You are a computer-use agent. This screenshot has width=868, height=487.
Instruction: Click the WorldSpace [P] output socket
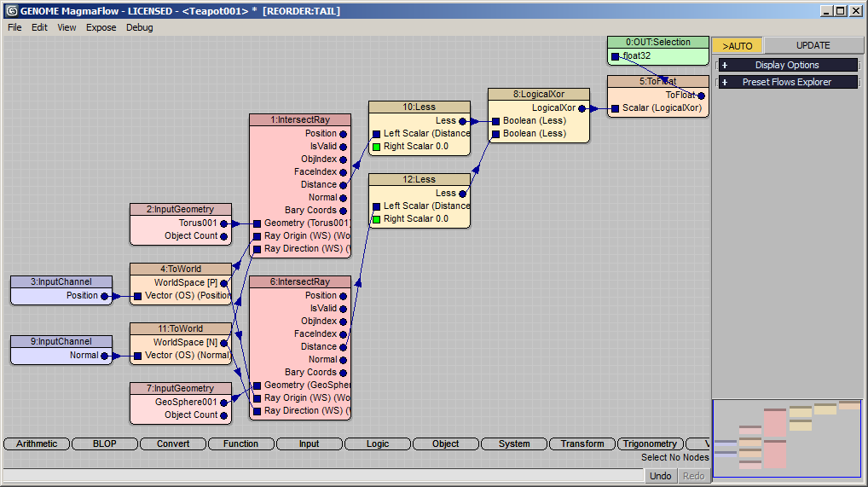tap(223, 283)
